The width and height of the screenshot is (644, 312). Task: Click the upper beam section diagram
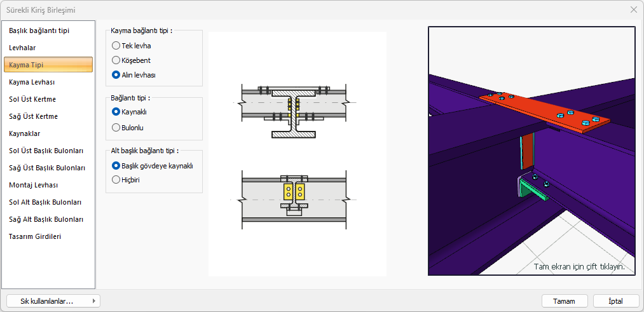294,111
